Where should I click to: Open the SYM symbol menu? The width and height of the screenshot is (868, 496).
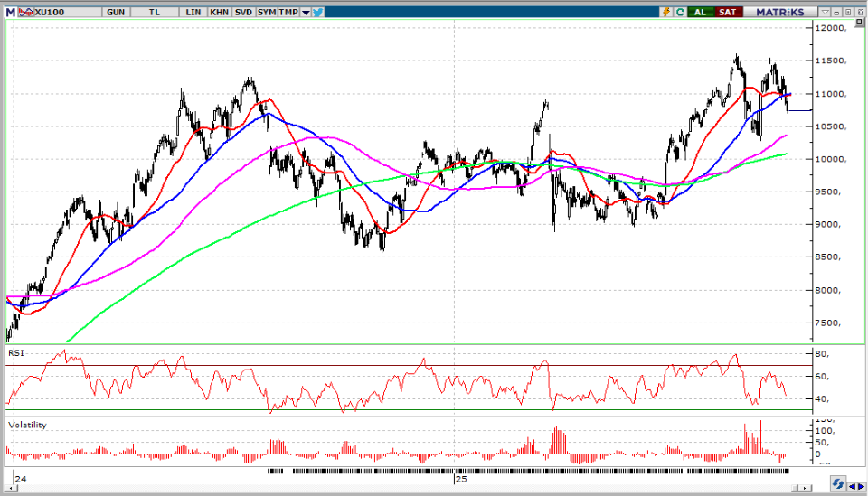click(x=267, y=12)
